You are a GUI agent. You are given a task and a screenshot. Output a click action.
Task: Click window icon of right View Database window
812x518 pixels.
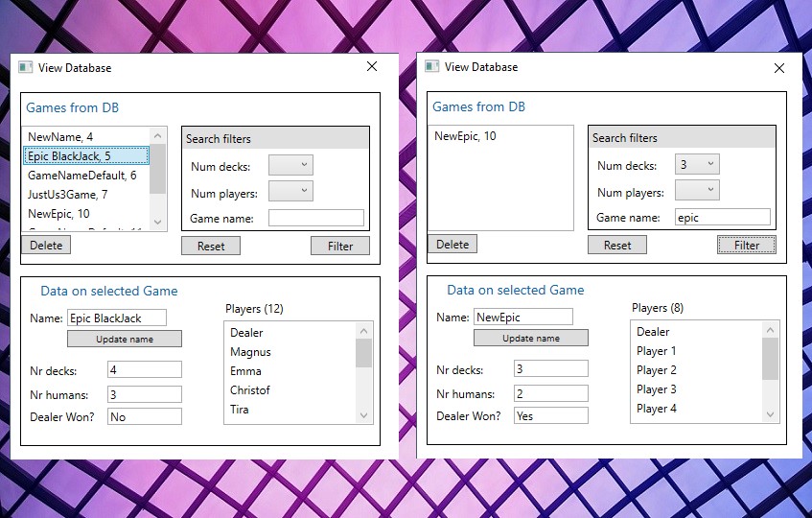(432, 66)
